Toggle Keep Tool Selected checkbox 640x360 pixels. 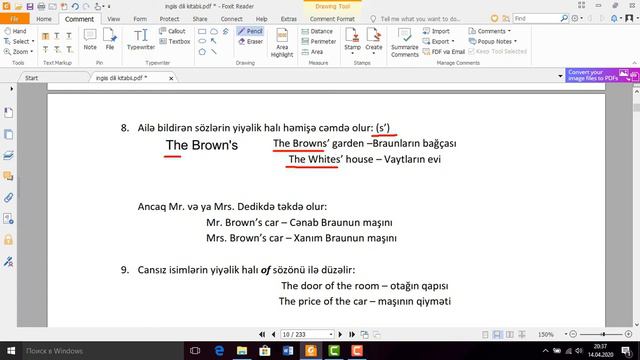tap(498, 51)
